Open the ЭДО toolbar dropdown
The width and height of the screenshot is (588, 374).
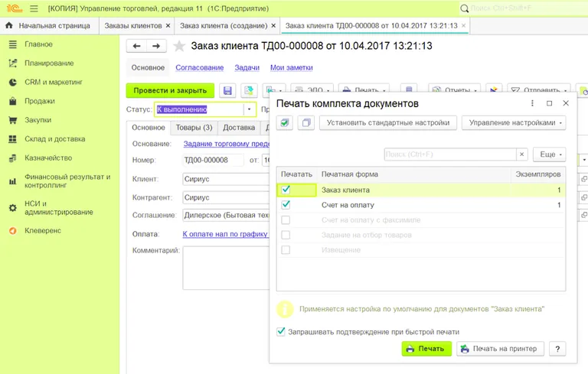click(312, 89)
